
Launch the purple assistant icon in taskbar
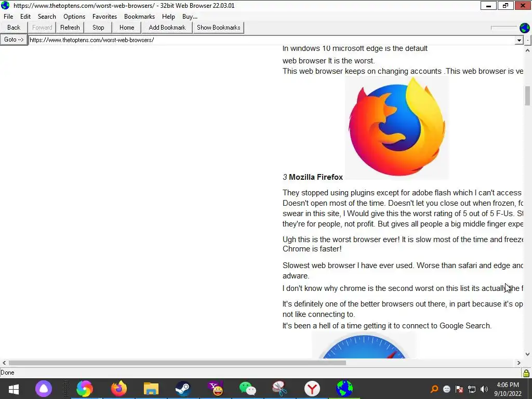point(44,389)
